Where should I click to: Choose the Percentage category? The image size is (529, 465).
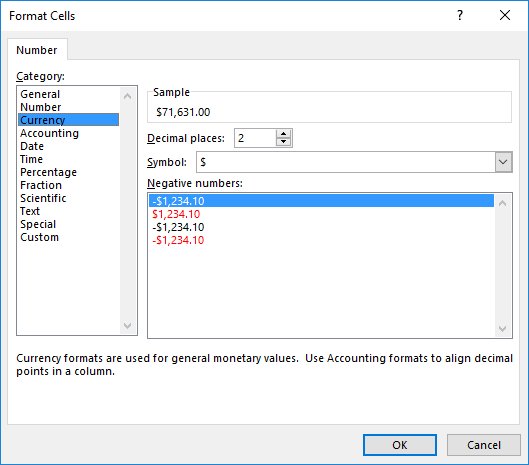click(x=48, y=172)
